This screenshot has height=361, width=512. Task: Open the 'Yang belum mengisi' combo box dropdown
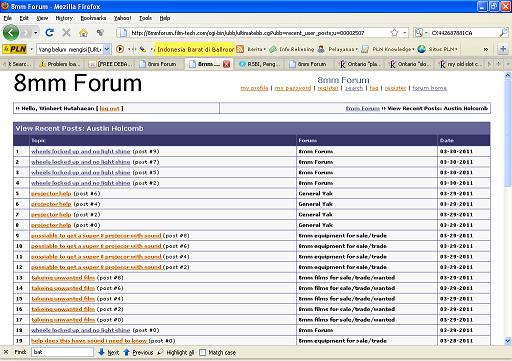coord(107,49)
